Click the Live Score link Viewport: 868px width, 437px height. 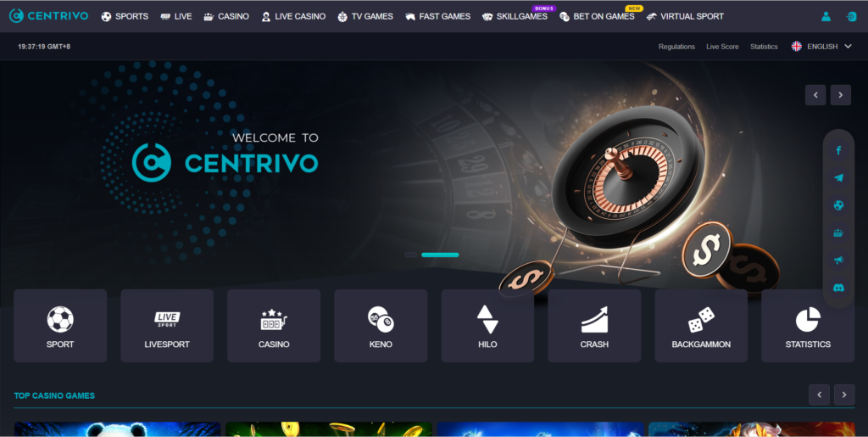pyautogui.click(x=722, y=47)
